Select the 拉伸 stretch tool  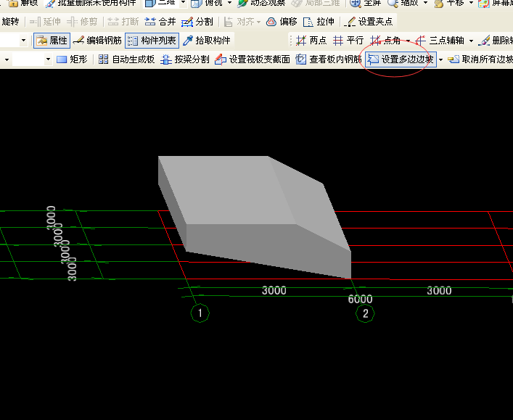(319, 22)
